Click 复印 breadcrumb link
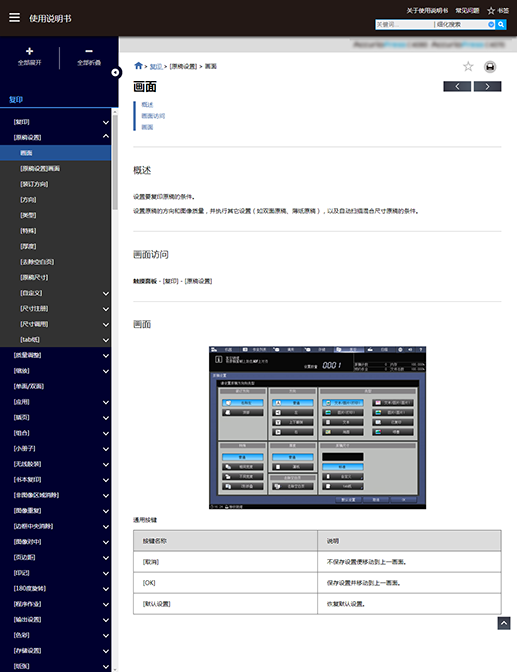This screenshot has width=517, height=672. [x=156, y=66]
